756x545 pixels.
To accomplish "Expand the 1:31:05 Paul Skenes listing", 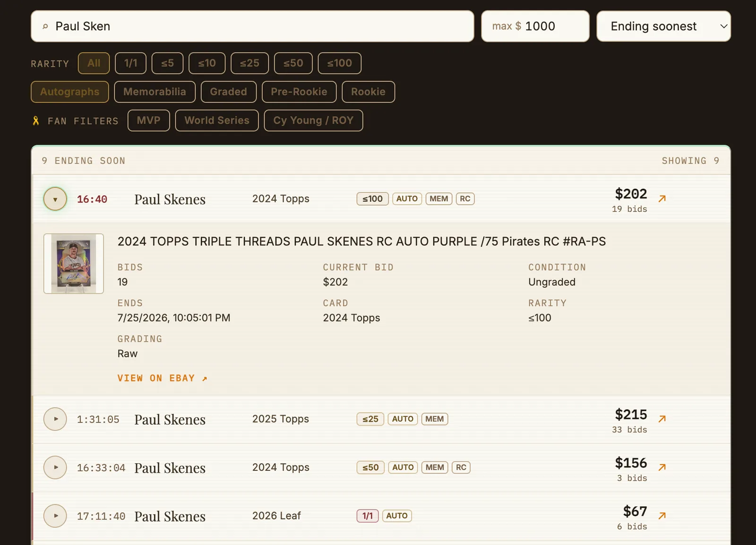I will click(55, 419).
